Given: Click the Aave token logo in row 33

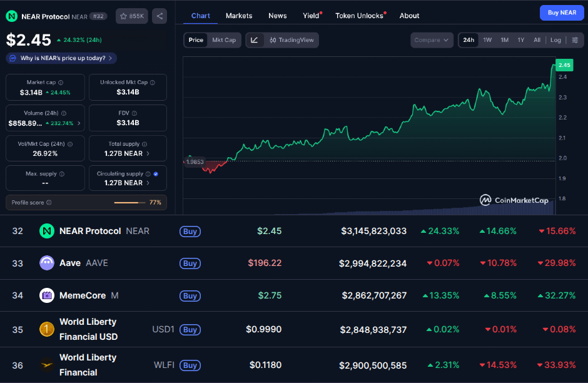Looking at the screenshot, I should coord(47,263).
